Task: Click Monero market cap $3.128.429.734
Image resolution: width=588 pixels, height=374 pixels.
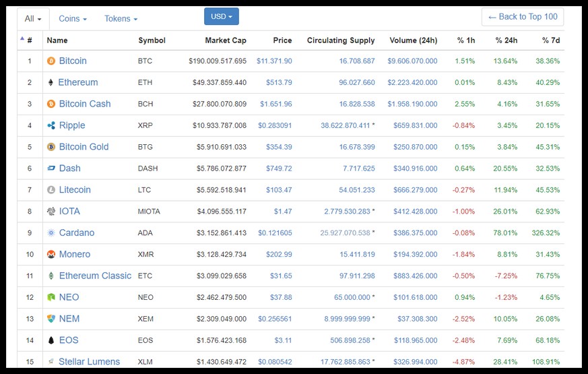Action: pos(221,254)
